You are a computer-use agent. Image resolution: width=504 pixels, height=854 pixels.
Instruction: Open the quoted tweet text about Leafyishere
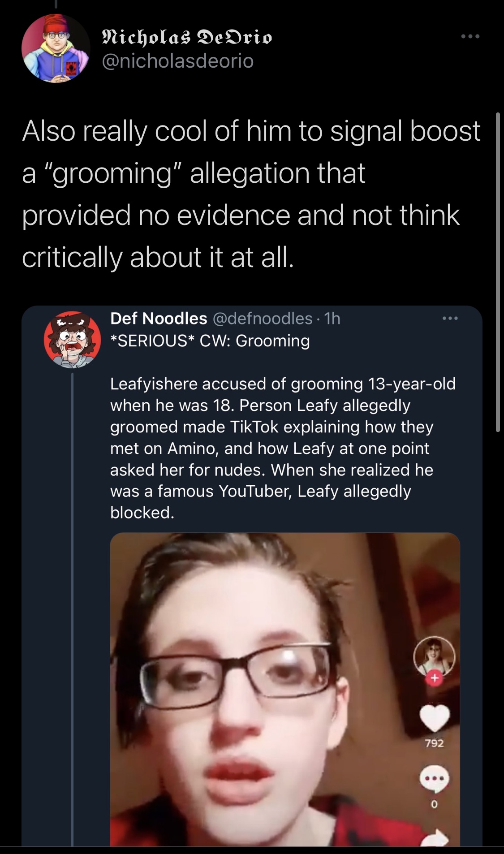pyautogui.click(x=283, y=448)
